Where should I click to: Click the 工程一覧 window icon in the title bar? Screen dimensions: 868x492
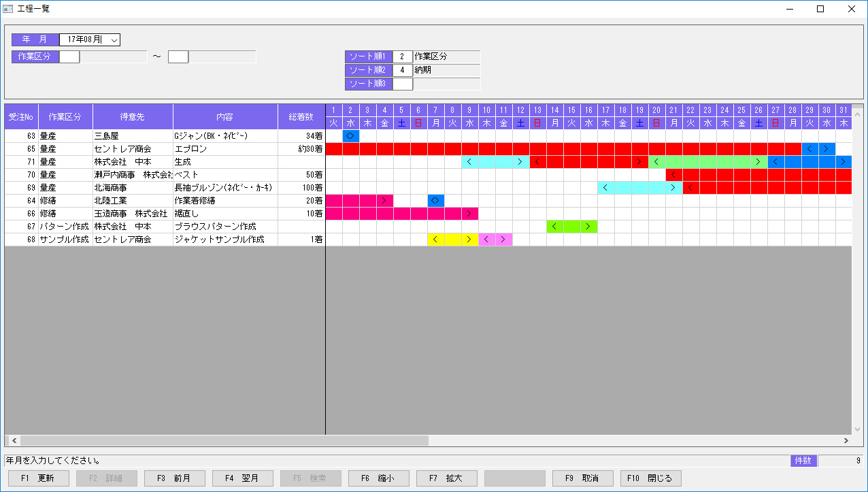point(8,9)
